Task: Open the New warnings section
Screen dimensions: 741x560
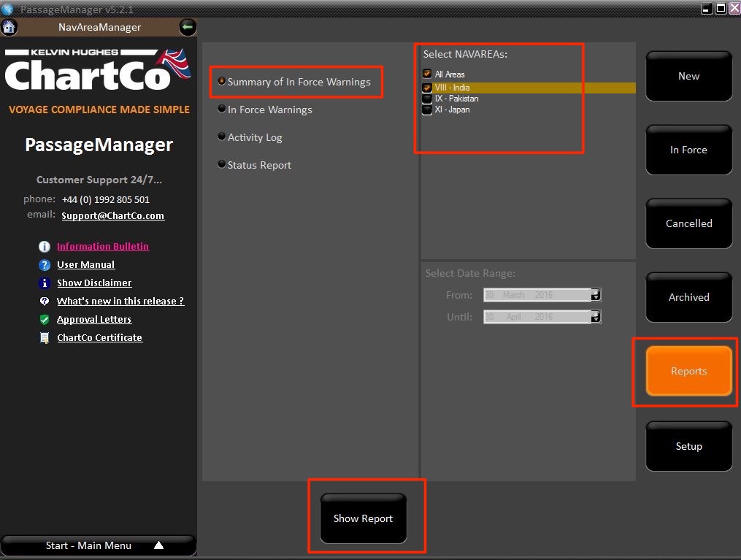Action: [x=688, y=76]
